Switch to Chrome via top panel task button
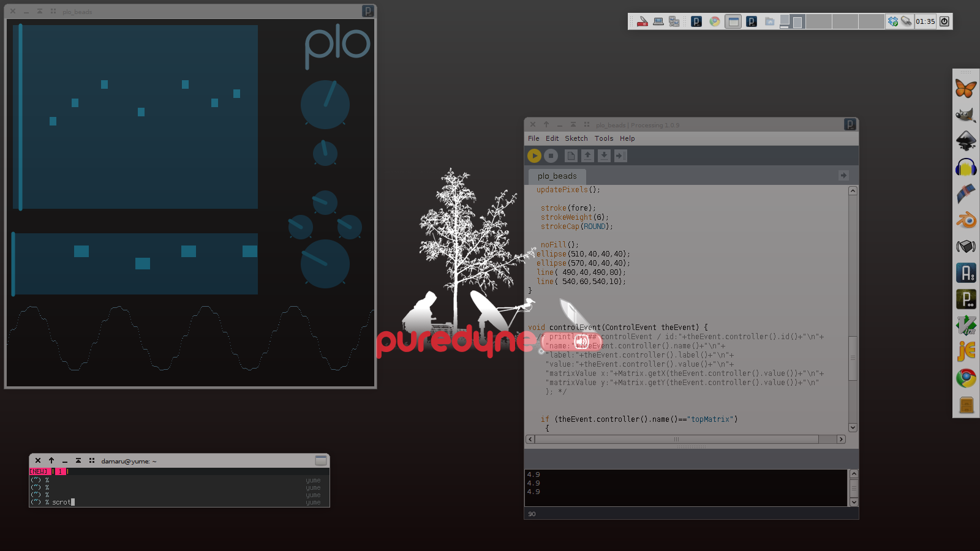This screenshot has height=551, width=980. [715, 21]
